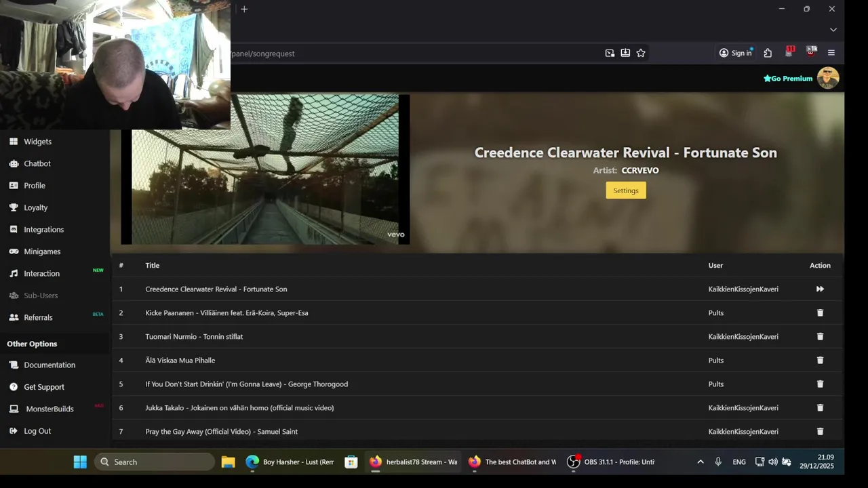868x488 pixels.
Task: Click the second red extension icon in toolbar
Action: tap(811, 52)
